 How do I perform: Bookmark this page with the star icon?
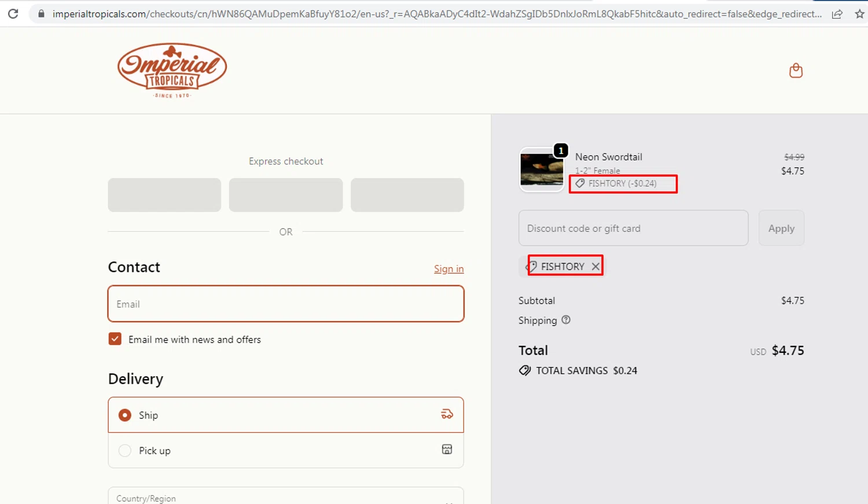coord(859,14)
